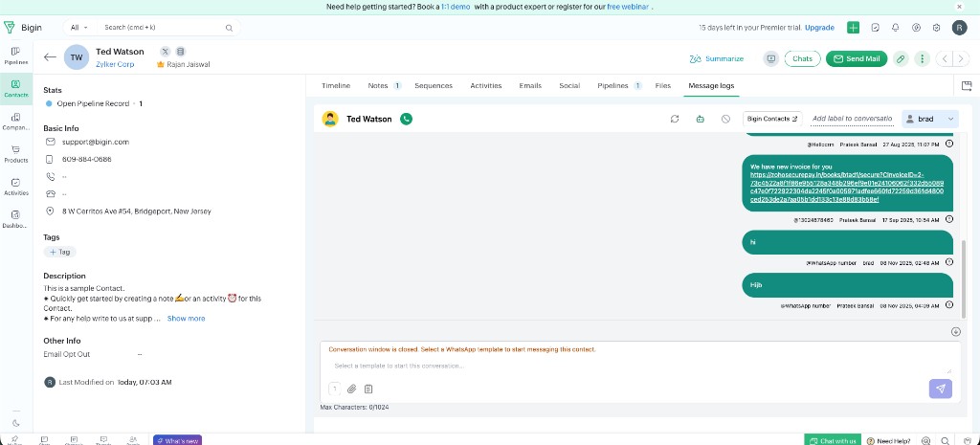Click the search input field

(x=163, y=28)
